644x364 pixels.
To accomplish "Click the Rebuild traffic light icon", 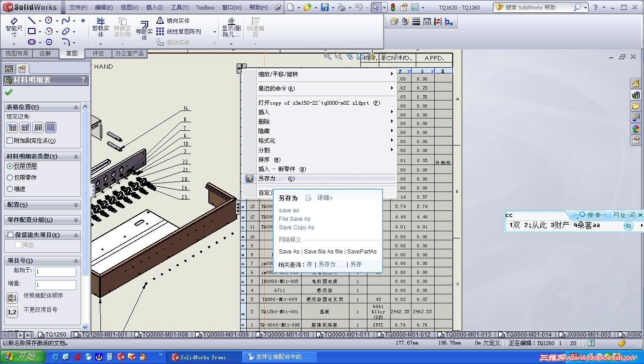I will [x=393, y=7].
